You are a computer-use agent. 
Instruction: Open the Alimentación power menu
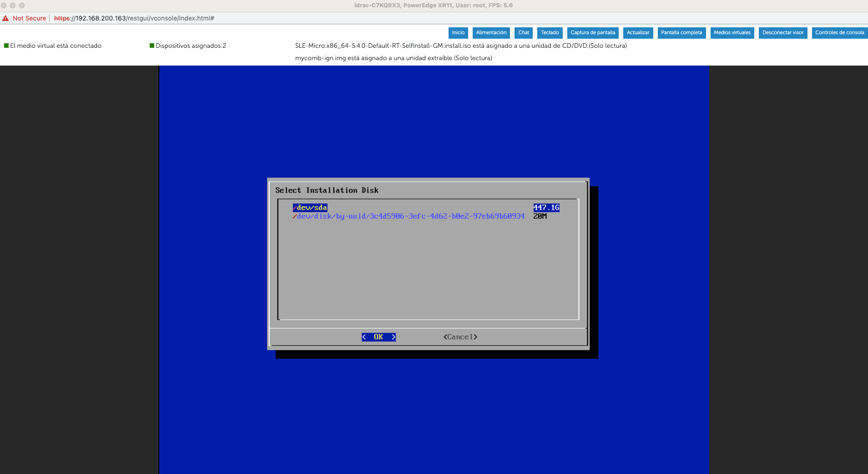point(491,33)
